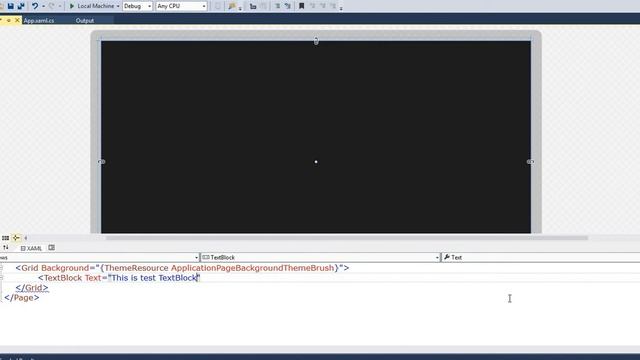Click the hierarchy tree toolbar icon
The image size is (640, 360).
(253, 6)
